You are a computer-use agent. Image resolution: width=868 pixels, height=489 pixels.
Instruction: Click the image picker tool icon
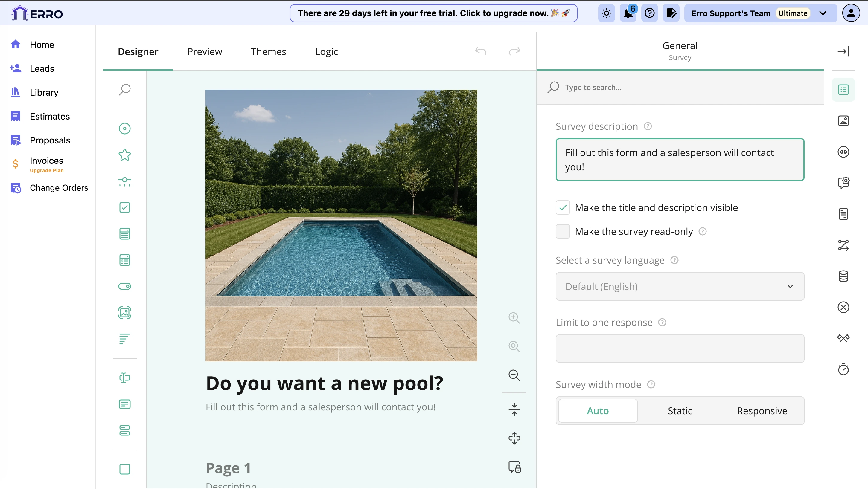tap(124, 313)
